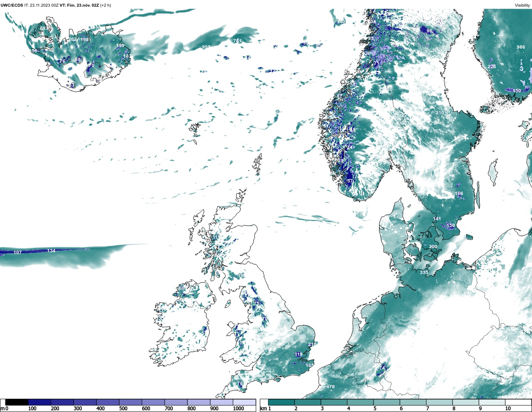This screenshot has width=532, height=412.
Task: Click the '141' value over southern Sweden
Action: [437, 219]
